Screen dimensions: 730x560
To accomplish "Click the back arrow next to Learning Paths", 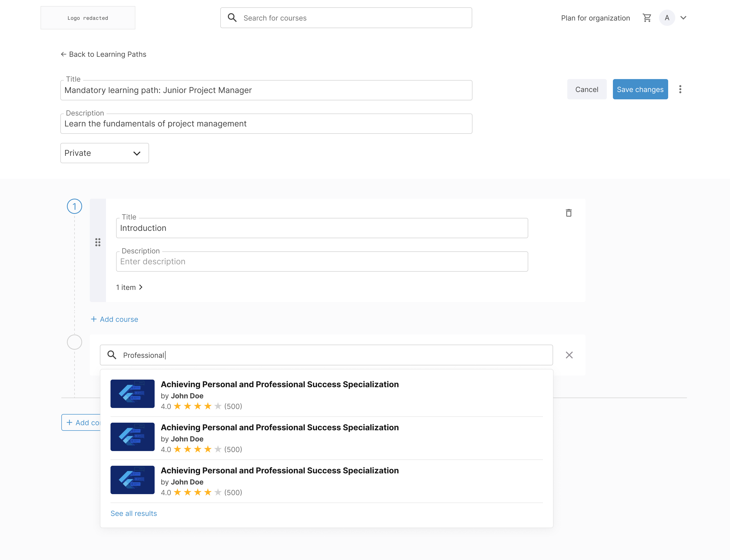I will [x=64, y=54].
